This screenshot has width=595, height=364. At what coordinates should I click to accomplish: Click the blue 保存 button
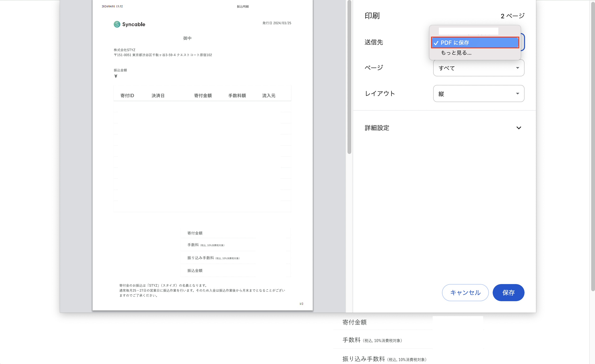(508, 293)
